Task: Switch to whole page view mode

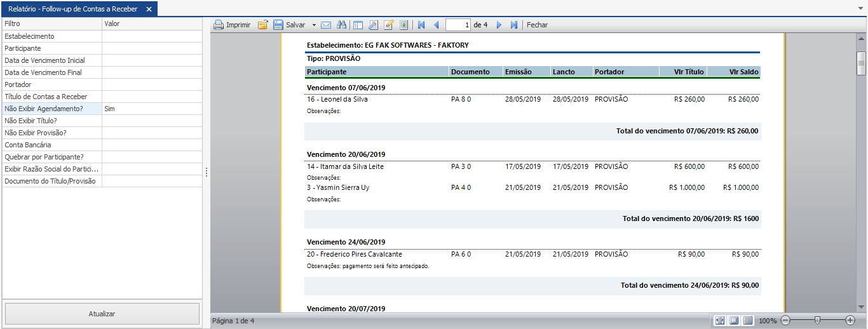Action: 734,321
